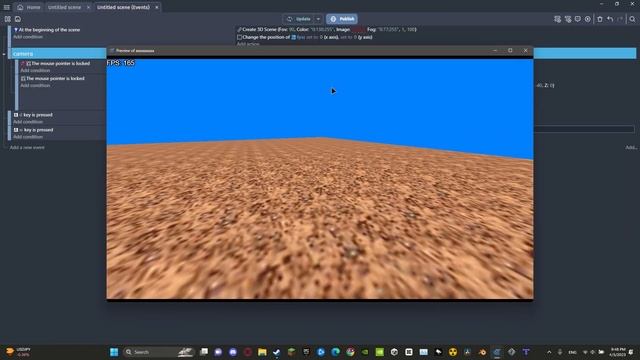The height and width of the screenshot is (360, 640).
Task: Minimize the game preview window
Action: 495,51
